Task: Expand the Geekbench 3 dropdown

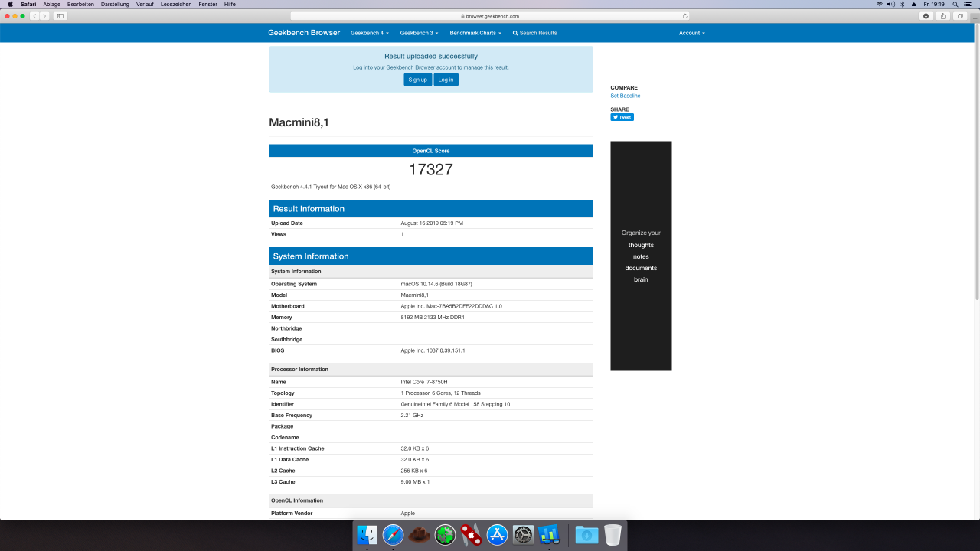Action: 419,33
